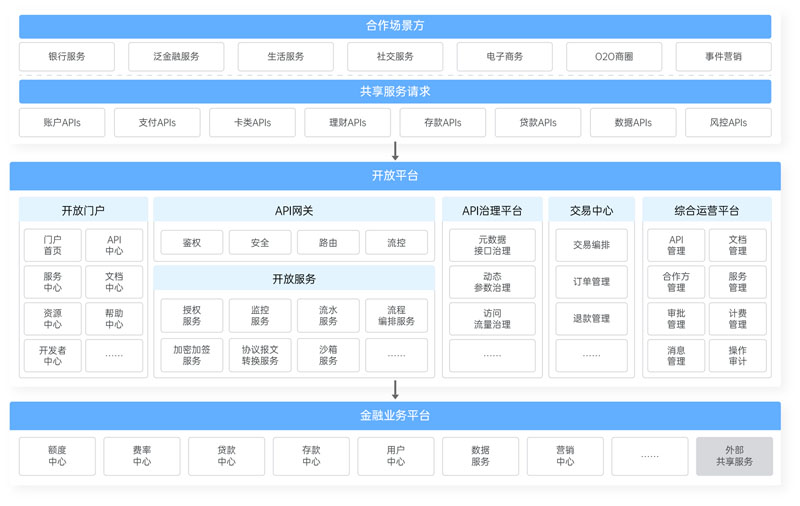
Task: Open the 门户首页 box in 开放门户
Action: click(53, 246)
